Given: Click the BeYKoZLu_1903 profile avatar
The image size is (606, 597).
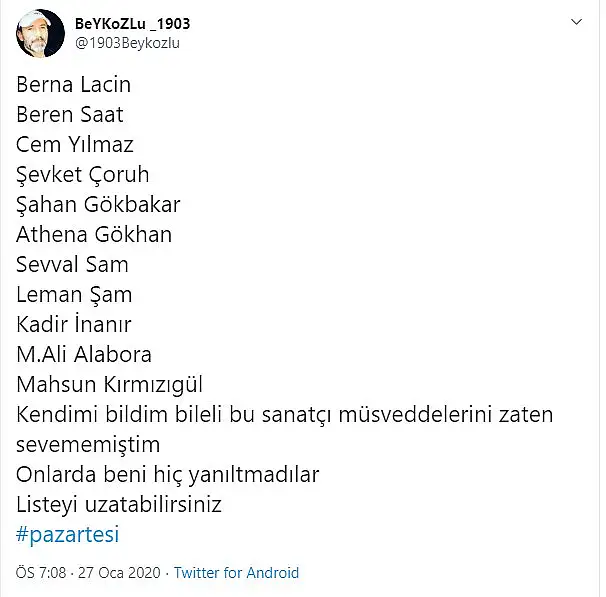Looking at the screenshot, I should (x=40, y=33).
